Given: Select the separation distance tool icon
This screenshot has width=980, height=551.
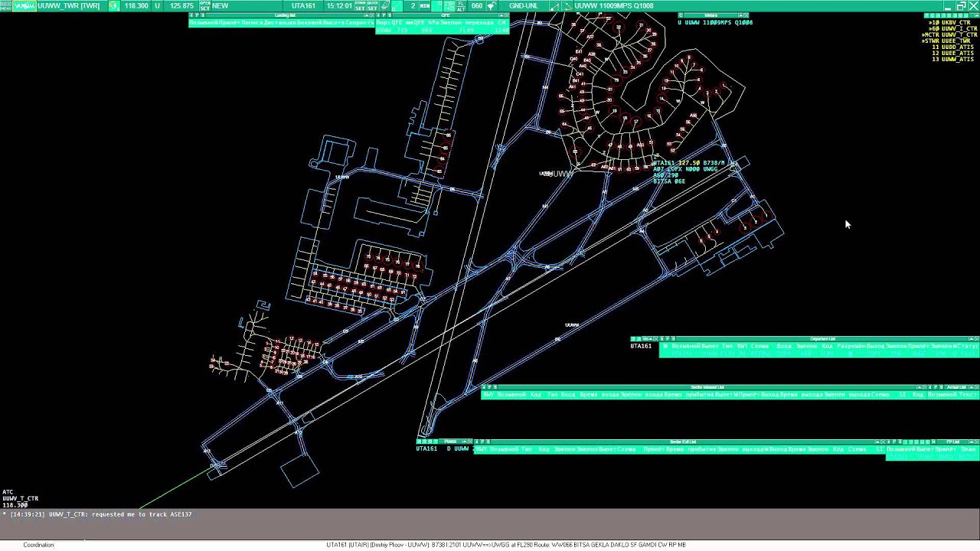Looking at the screenshot, I should coord(554,5).
